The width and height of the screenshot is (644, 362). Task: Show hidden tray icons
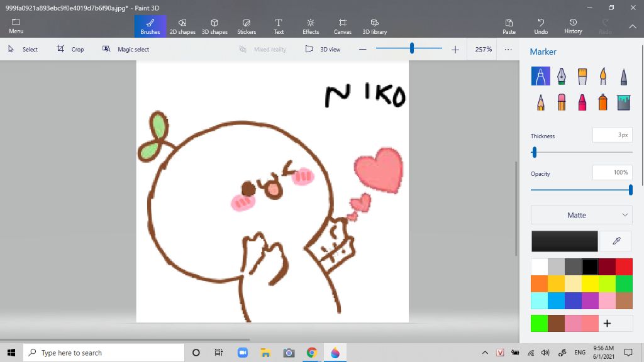point(485,353)
